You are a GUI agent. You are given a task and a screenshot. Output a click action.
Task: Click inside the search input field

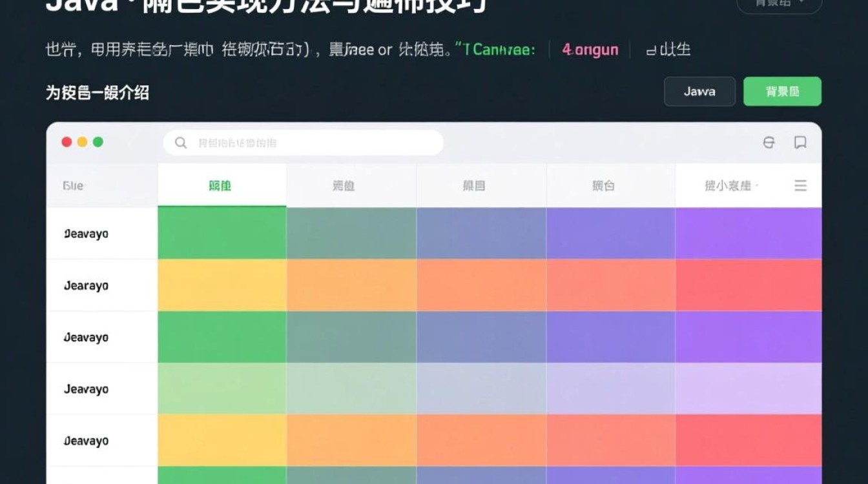[x=304, y=143]
